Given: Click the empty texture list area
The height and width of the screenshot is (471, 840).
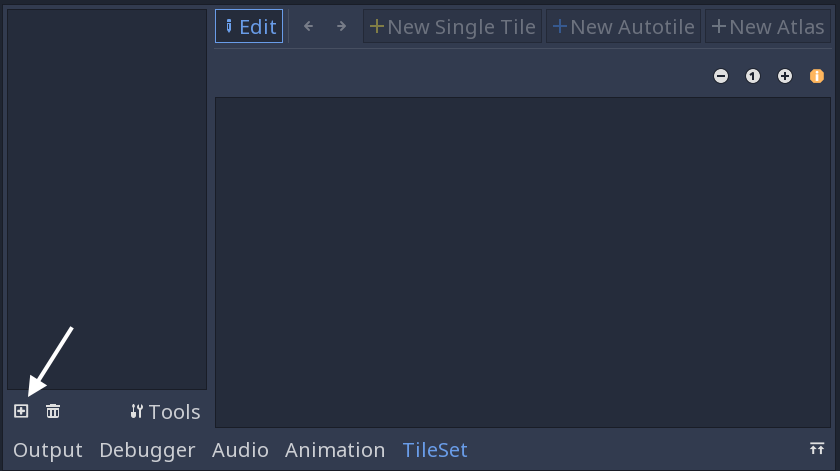Looking at the screenshot, I should click(106, 200).
